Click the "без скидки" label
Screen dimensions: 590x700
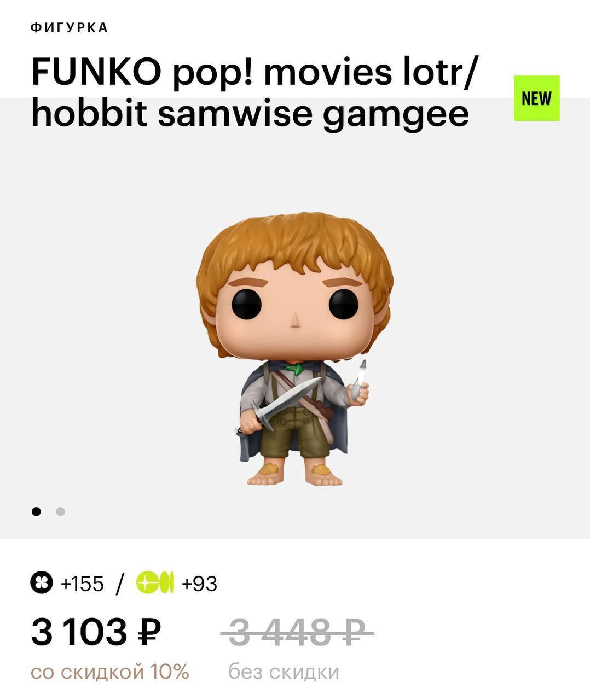pos(284,672)
